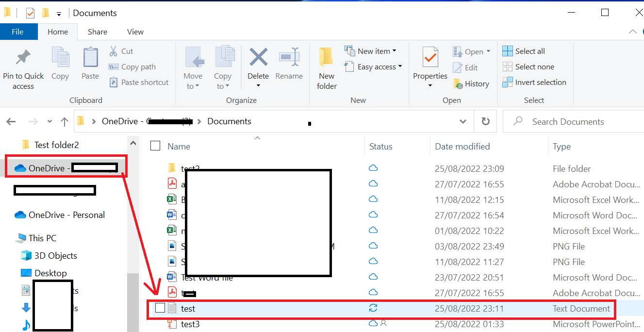This screenshot has height=332, width=644.
Task: Click the refresh icon in the address bar
Action: 485,121
